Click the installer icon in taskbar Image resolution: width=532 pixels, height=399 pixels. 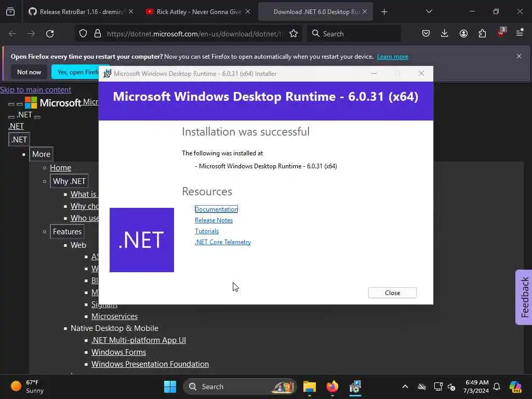[355, 387]
